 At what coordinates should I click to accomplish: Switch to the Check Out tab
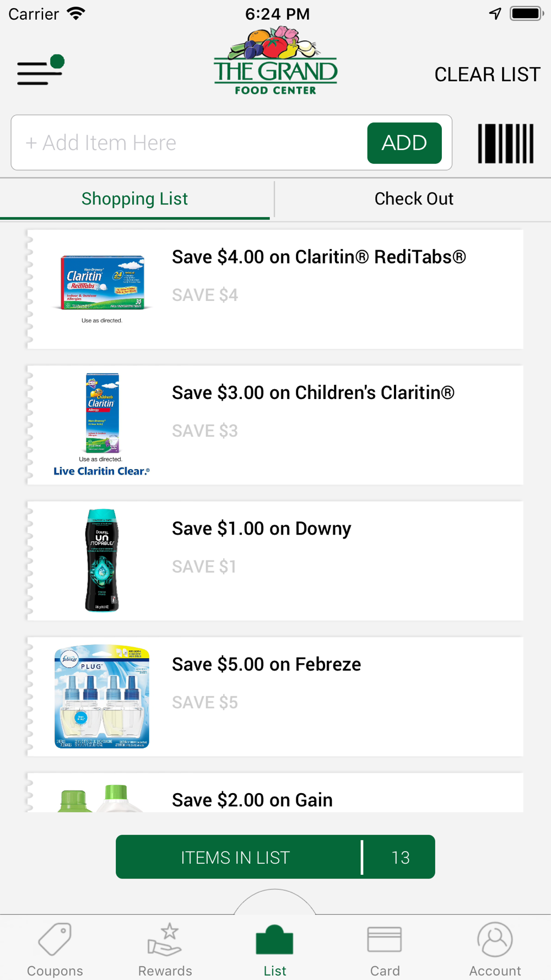tap(414, 199)
